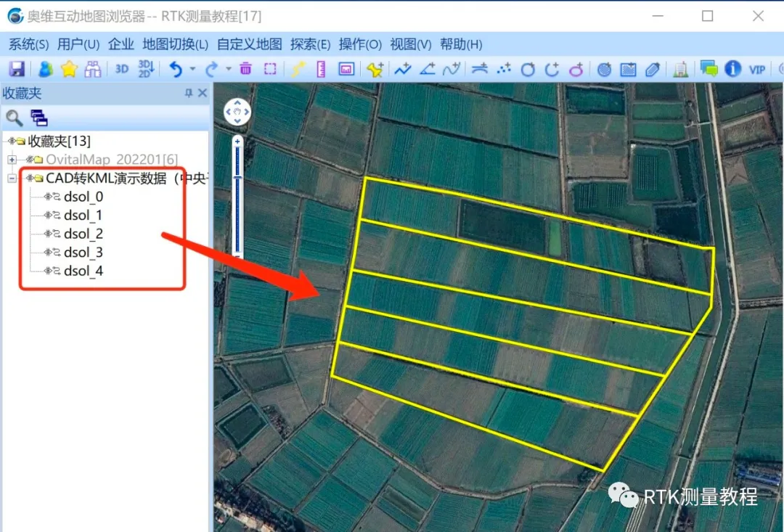Select the delete trash icon
Image resolution: width=784 pixels, height=532 pixels.
click(x=246, y=69)
